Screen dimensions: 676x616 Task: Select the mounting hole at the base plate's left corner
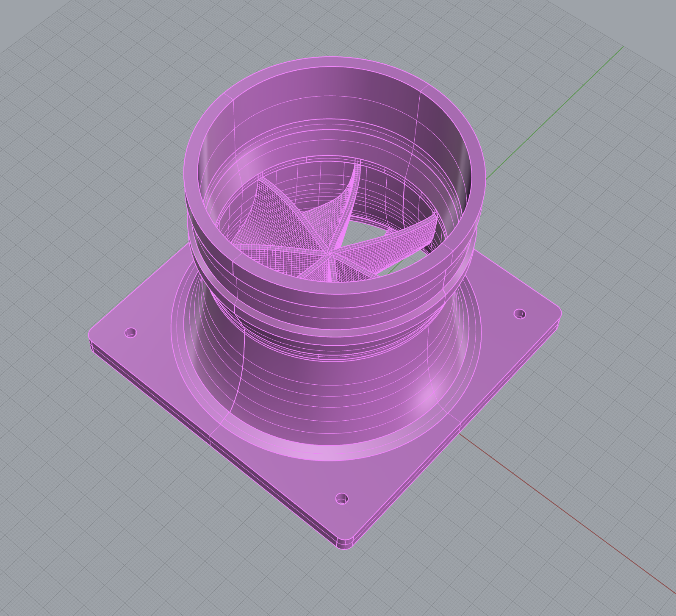pyautogui.click(x=131, y=333)
